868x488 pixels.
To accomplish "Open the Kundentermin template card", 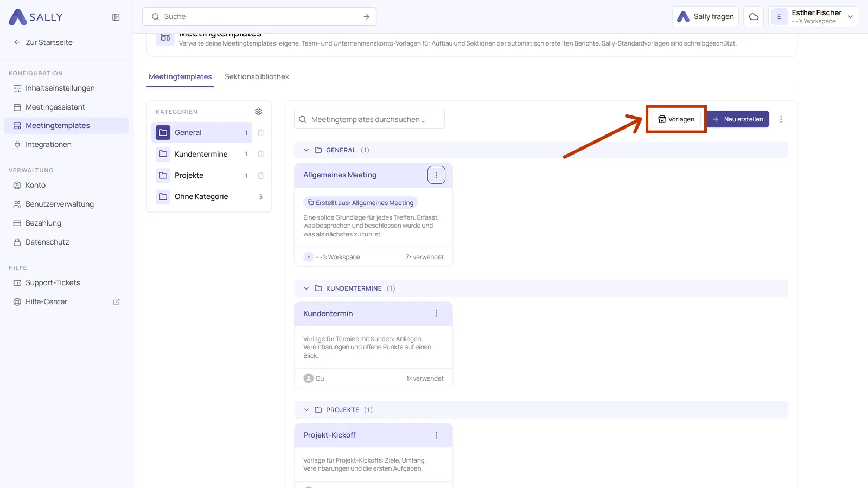I will [373, 345].
